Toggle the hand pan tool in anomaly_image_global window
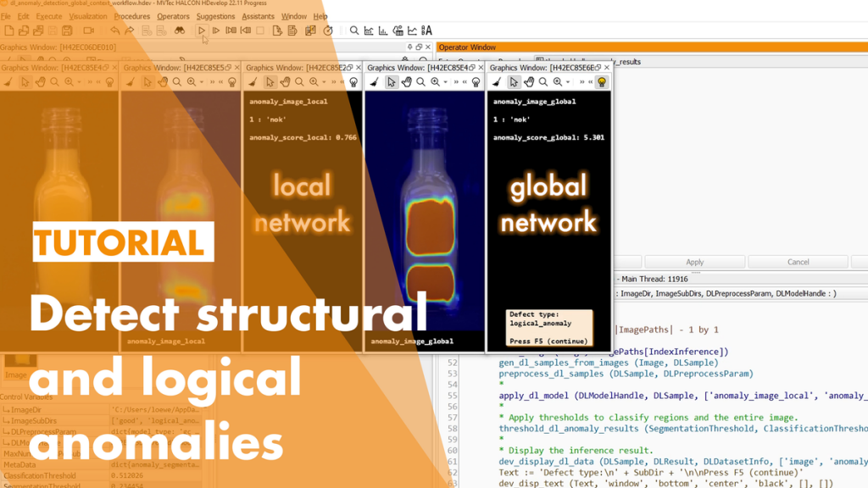868x488 pixels. coord(407,82)
